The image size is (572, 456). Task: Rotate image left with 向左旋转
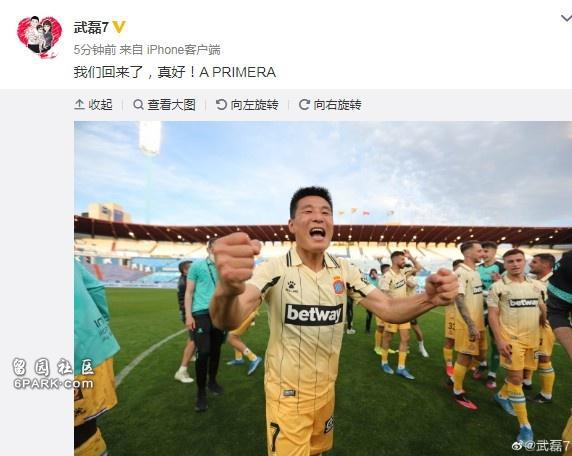click(247, 105)
